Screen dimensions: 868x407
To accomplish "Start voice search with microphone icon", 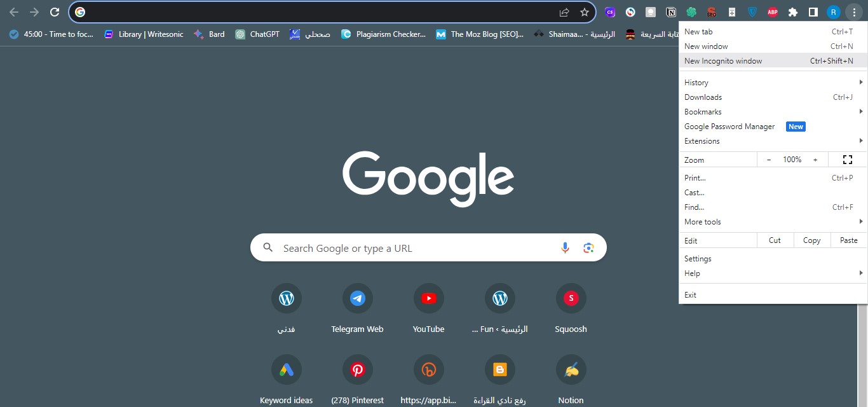I will pyautogui.click(x=565, y=248).
